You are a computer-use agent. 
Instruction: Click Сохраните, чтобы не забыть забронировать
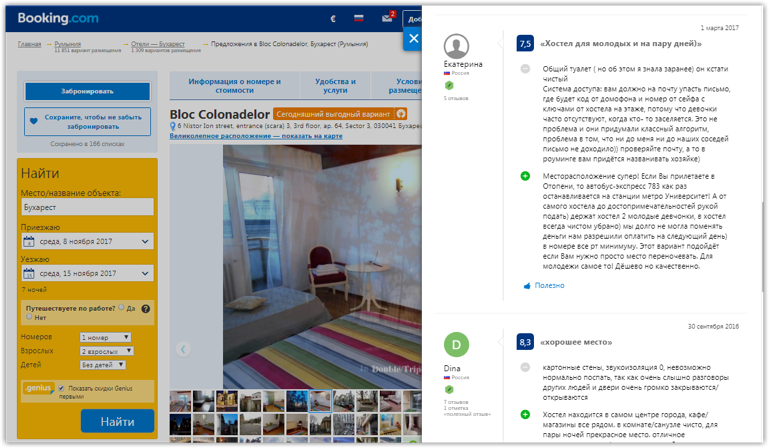point(87,122)
